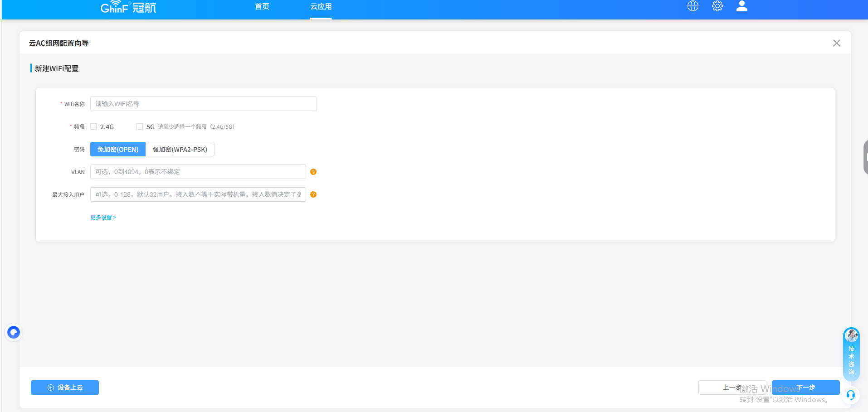Click the VLAN help question icon

(313, 172)
